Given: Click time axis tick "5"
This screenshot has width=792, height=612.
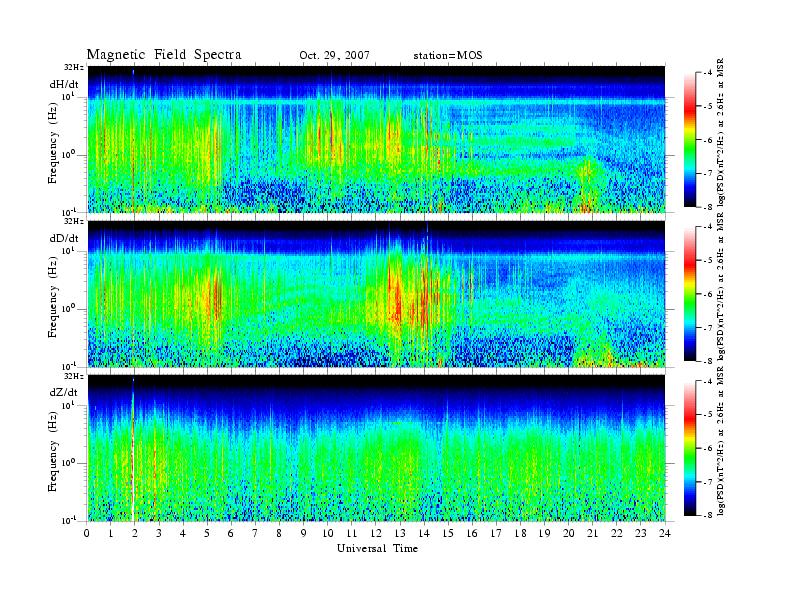Looking at the screenshot, I should [207, 533].
